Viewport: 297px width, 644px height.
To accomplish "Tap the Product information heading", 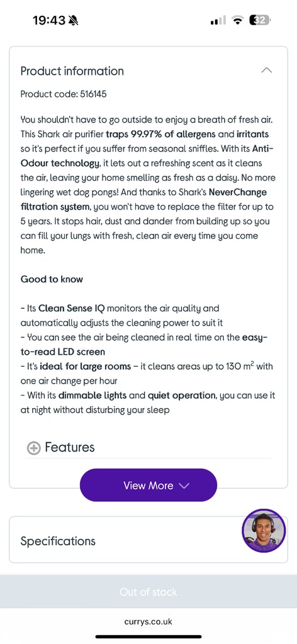I will tap(72, 71).
